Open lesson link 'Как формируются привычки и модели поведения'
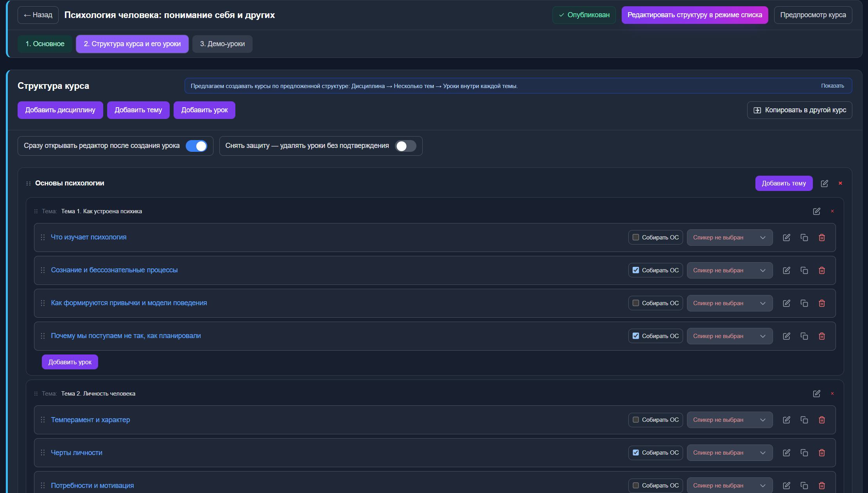The image size is (868, 493). coord(129,303)
